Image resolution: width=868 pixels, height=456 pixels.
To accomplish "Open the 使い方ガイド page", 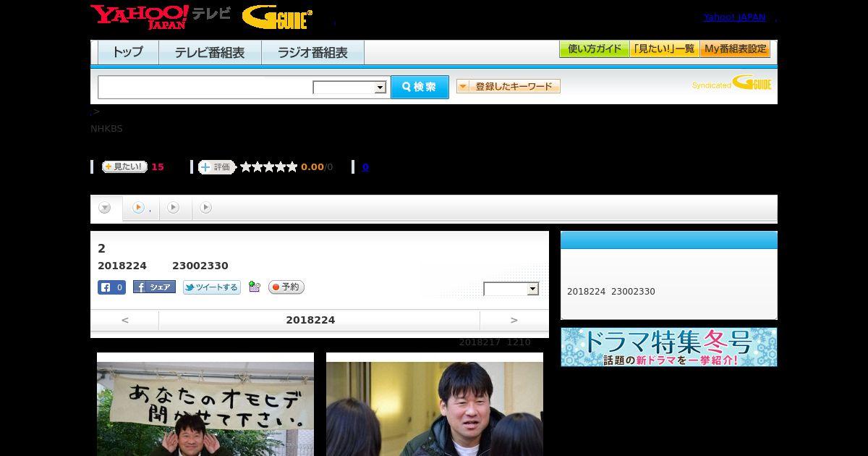I will [594, 49].
